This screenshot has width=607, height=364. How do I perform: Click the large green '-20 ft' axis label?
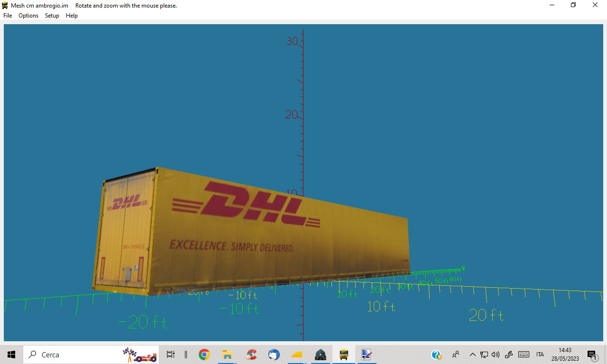coord(142,323)
